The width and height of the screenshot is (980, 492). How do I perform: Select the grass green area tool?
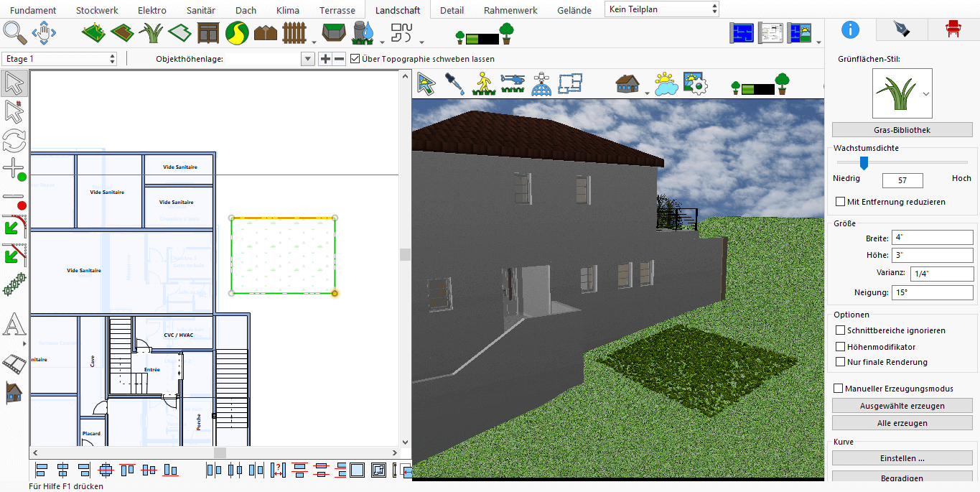pyautogui.click(x=151, y=33)
